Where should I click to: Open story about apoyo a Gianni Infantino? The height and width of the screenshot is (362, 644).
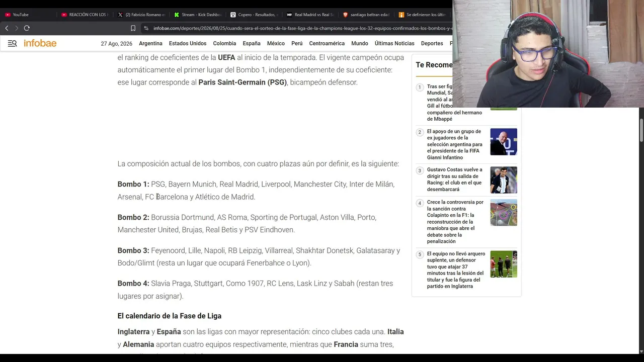point(455,144)
